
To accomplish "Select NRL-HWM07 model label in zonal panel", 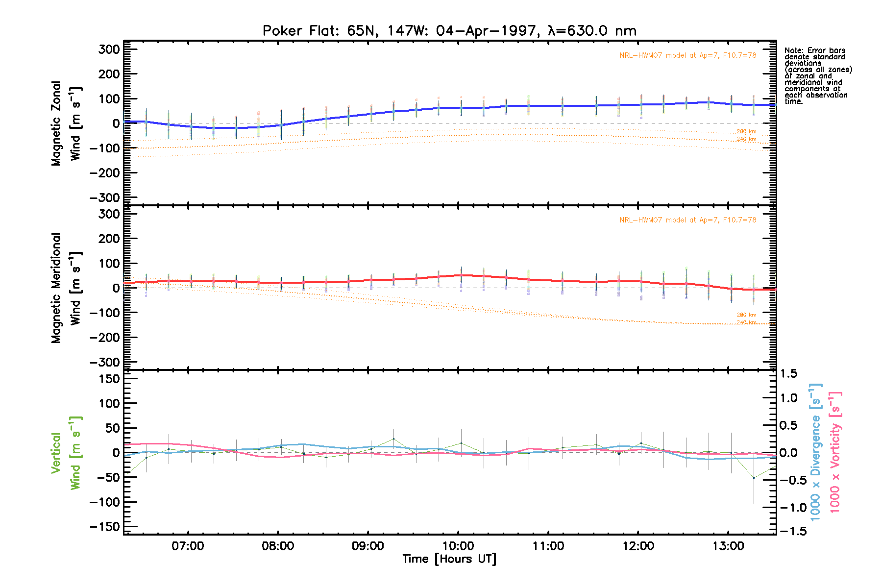I will [x=687, y=55].
